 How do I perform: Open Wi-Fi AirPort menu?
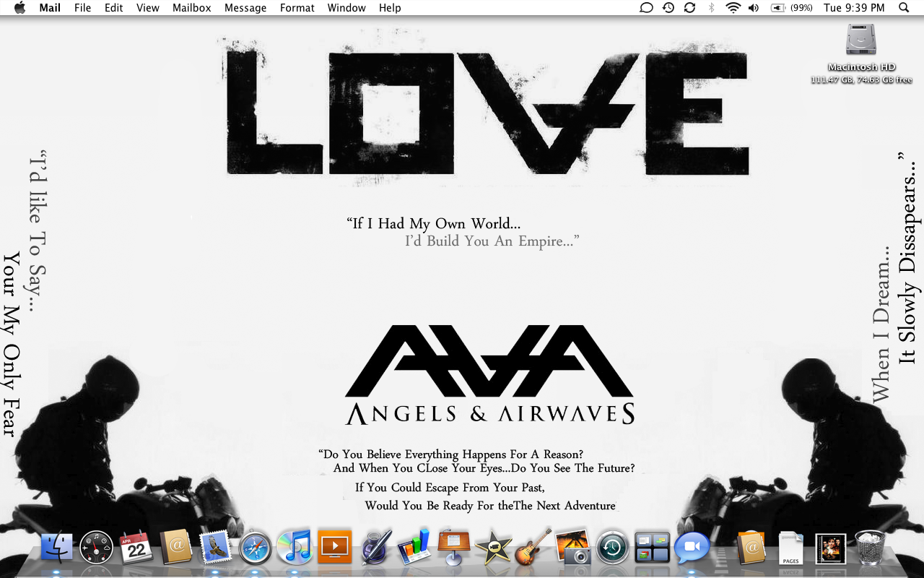pos(733,8)
